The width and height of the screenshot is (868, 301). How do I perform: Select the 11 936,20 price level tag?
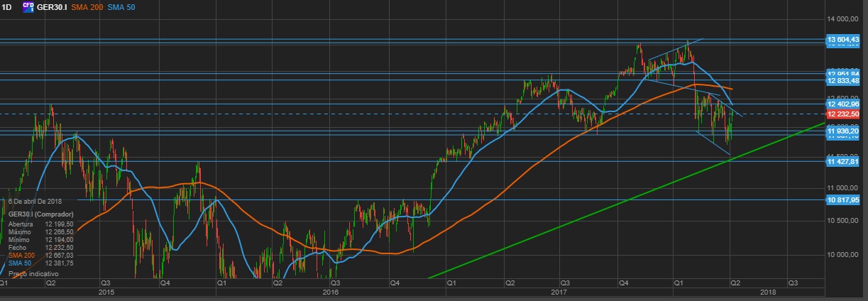[x=842, y=131]
